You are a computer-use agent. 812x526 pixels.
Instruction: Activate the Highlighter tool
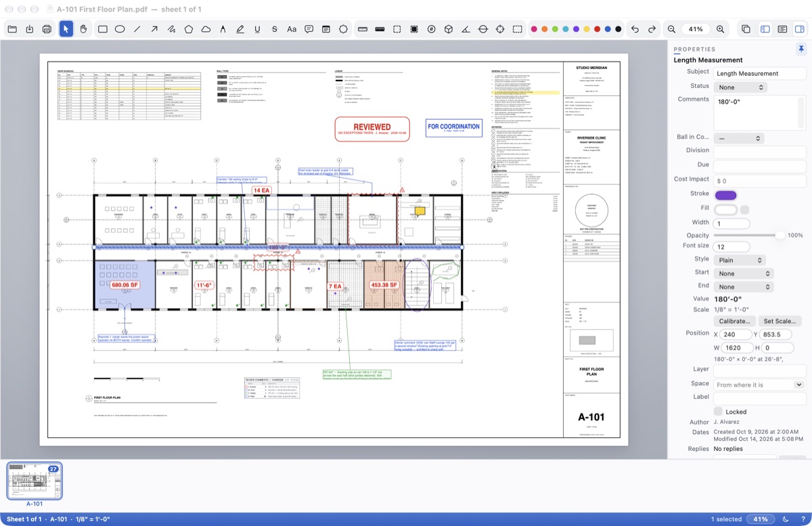pos(240,29)
